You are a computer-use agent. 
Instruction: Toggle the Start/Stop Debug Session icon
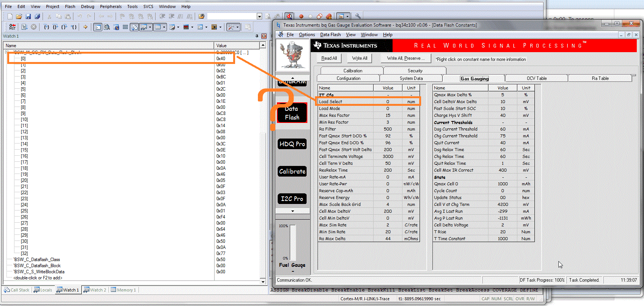(289, 16)
